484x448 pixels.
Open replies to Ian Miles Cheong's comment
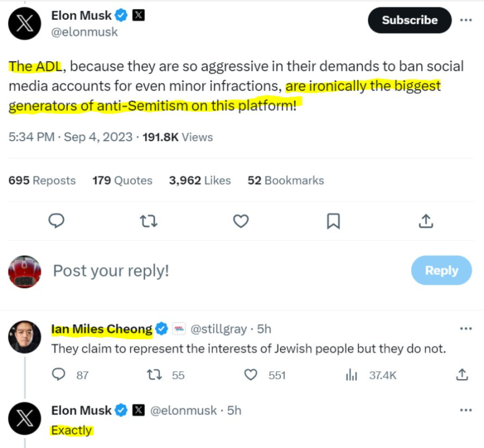pos(59,375)
